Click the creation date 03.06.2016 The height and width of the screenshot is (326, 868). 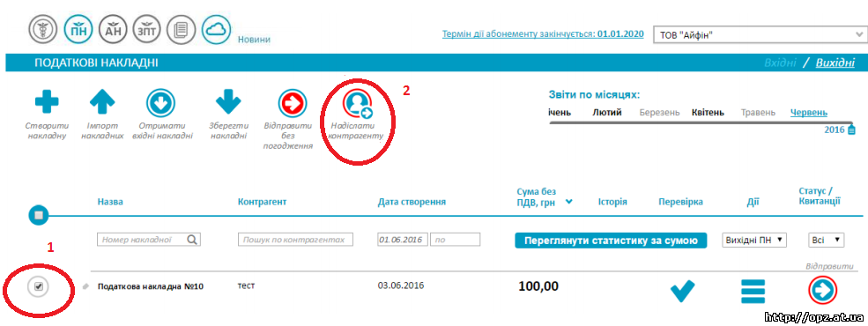[401, 285]
